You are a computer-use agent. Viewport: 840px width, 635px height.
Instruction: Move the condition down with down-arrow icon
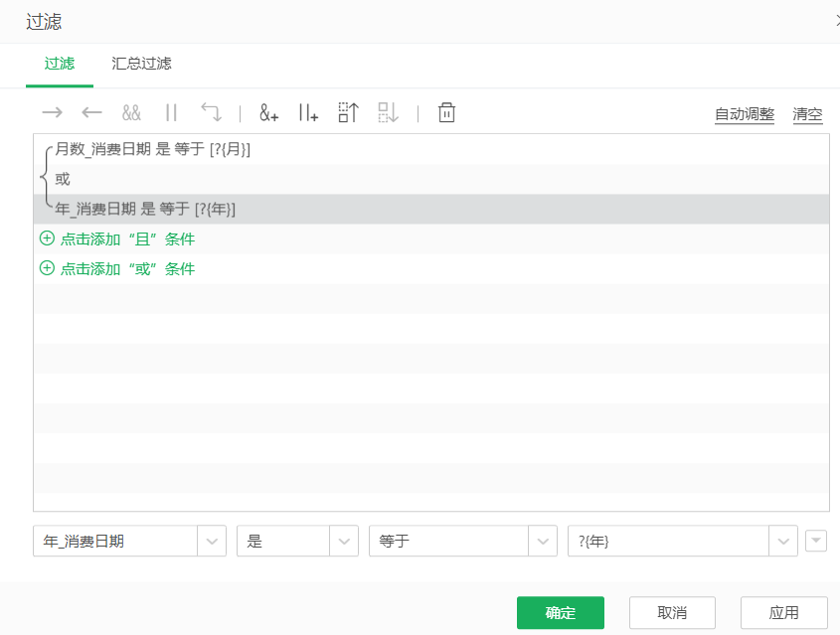(x=388, y=112)
